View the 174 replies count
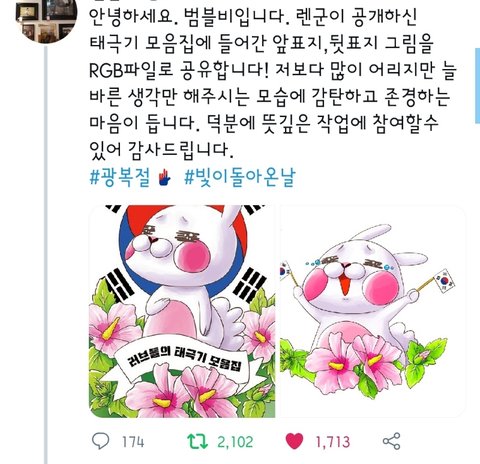 coord(133,442)
